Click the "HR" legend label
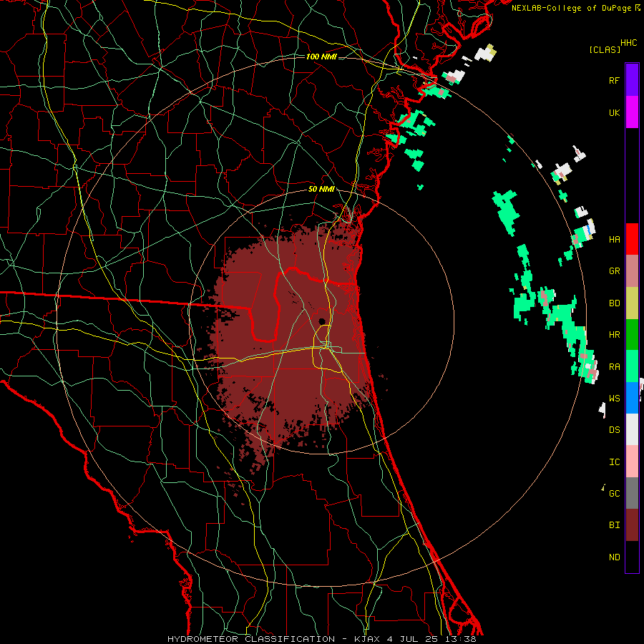Screen dimensions: 644x644 tap(614, 335)
